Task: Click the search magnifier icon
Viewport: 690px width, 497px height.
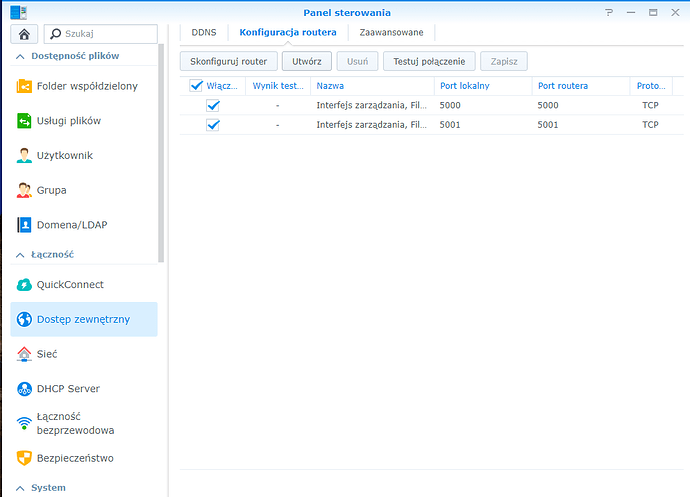Action: [55, 34]
